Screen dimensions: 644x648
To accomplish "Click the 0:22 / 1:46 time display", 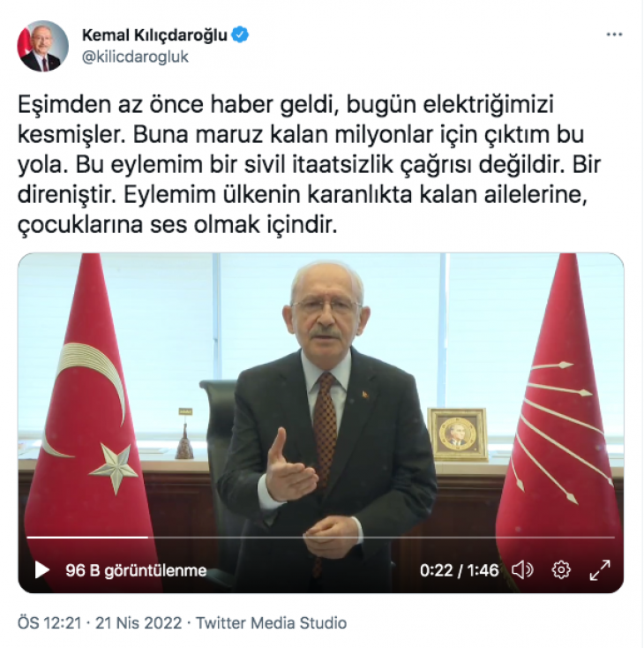I will [460, 570].
